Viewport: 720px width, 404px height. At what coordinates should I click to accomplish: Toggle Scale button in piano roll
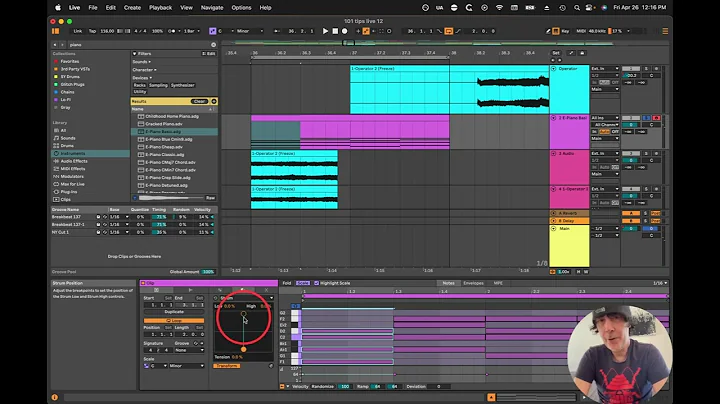303,283
